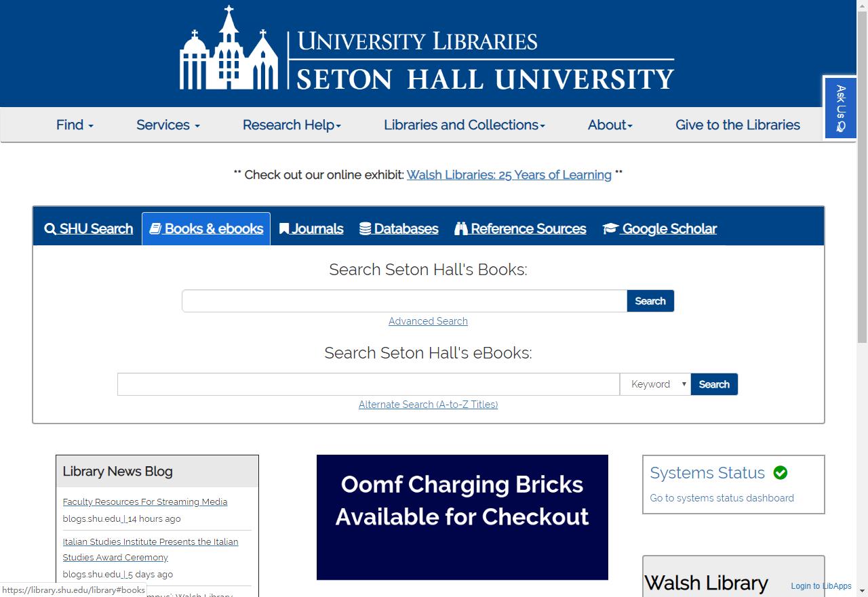Open Walsh Libraries: 25 Years of Learning exhibit

pos(509,175)
